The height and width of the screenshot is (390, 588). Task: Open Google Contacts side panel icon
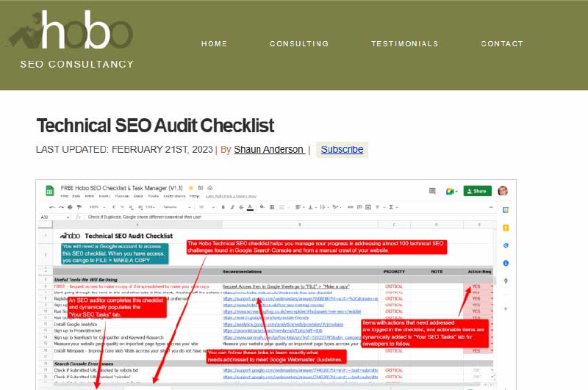(x=506, y=264)
